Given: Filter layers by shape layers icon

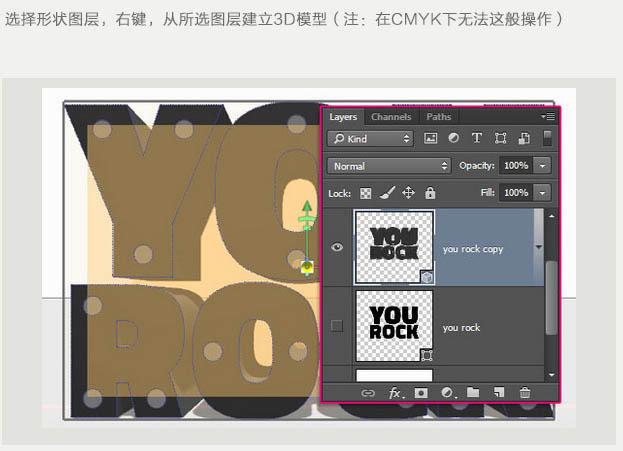Looking at the screenshot, I should tap(500, 138).
